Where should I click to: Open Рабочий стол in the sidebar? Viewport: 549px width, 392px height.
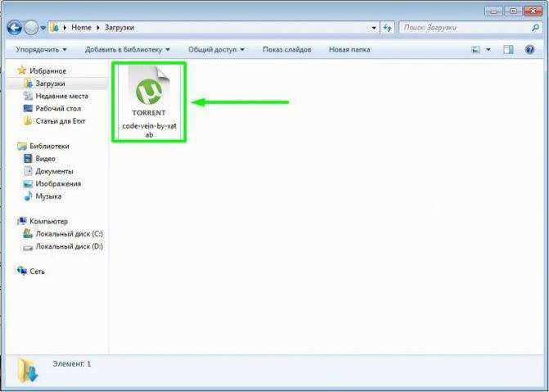click(58, 109)
